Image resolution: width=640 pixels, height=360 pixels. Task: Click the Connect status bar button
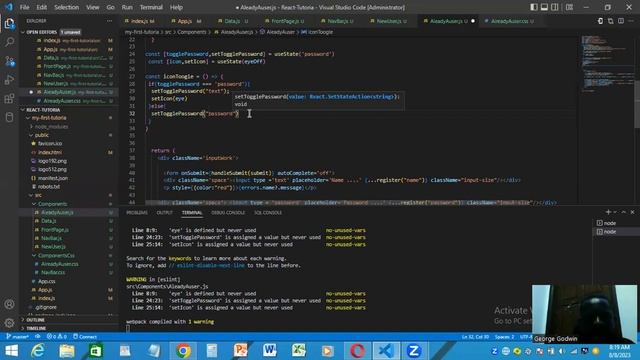(85, 337)
